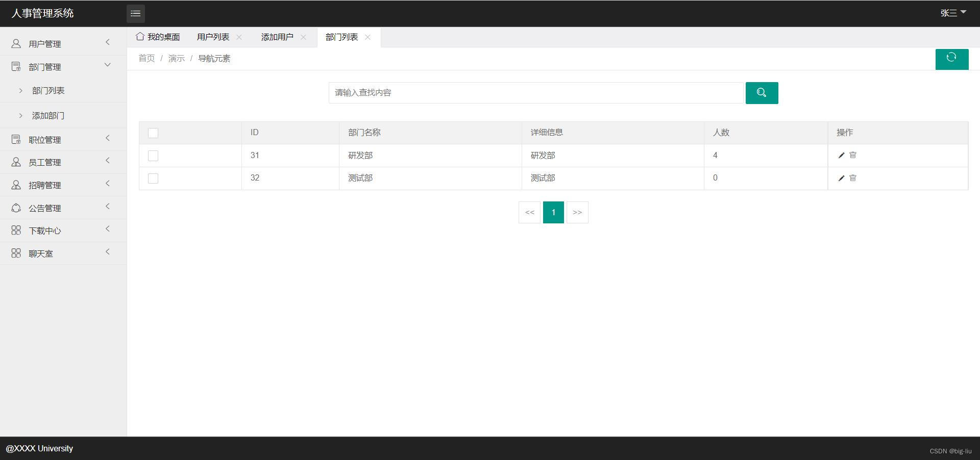The width and height of the screenshot is (980, 460).
Task: Click the 公告管理 icon in sidebar
Action: (x=16, y=208)
